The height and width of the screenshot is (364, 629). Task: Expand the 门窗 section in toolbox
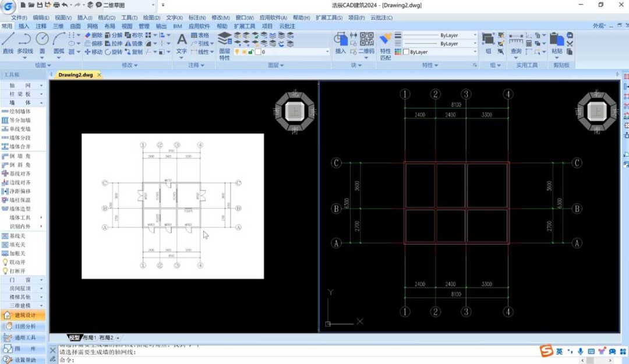point(23,280)
